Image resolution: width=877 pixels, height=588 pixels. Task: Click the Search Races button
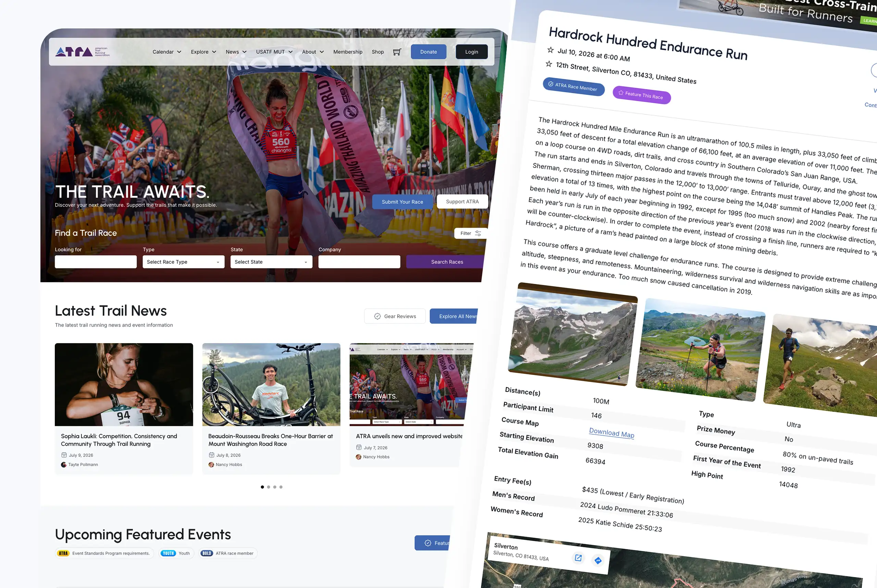coord(445,262)
